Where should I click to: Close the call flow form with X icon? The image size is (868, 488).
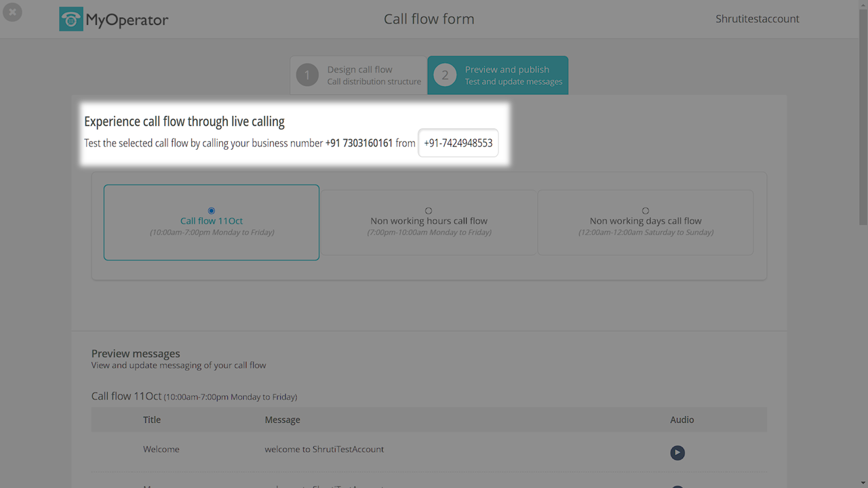(12, 12)
